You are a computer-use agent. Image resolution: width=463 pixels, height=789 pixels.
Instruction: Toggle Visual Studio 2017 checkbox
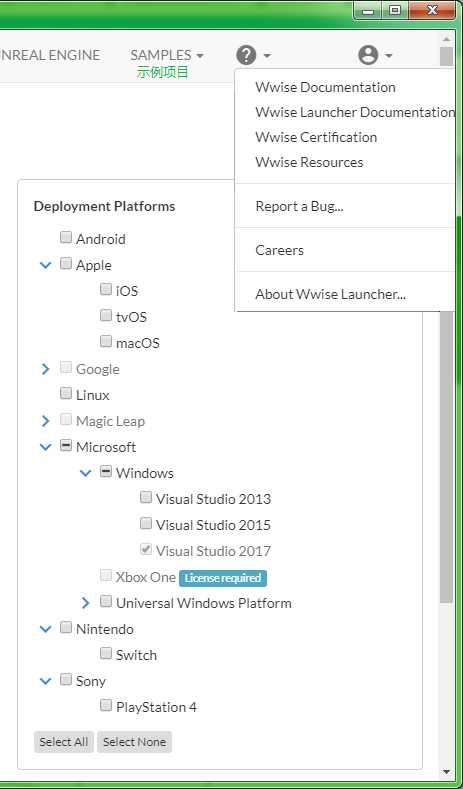(x=145, y=549)
